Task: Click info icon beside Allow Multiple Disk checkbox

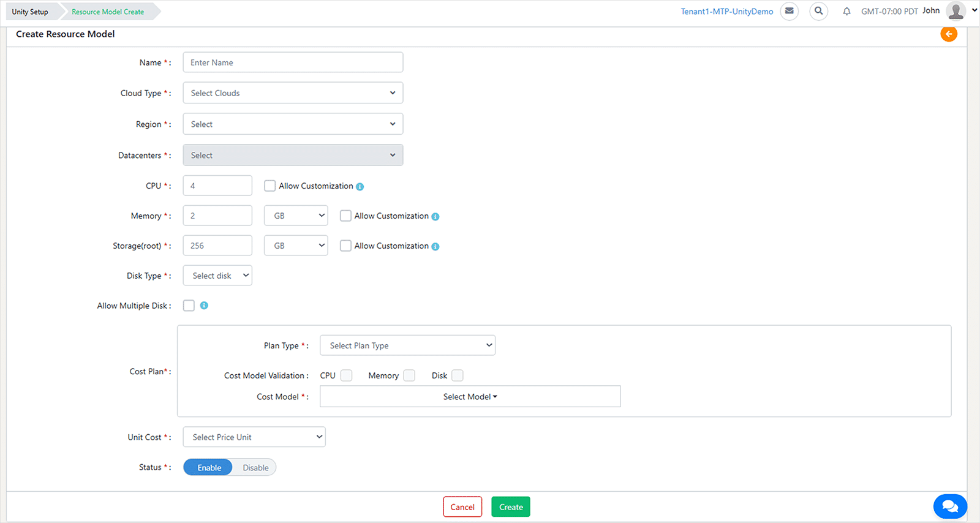Action: (204, 306)
